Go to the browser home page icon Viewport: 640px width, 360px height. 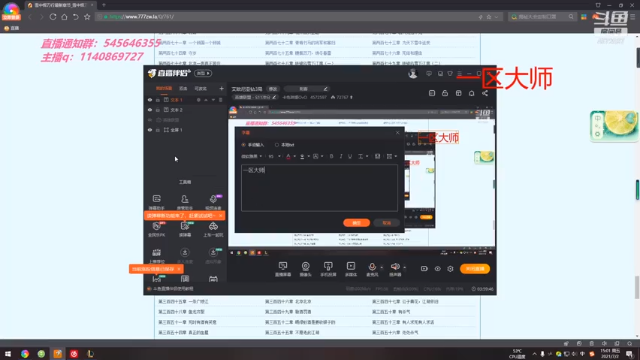tap(64, 17)
